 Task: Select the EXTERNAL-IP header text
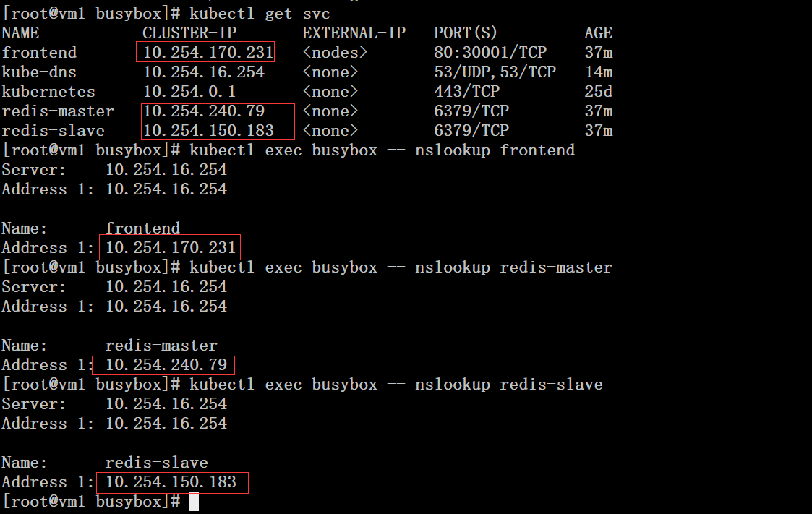pyautogui.click(x=354, y=33)
